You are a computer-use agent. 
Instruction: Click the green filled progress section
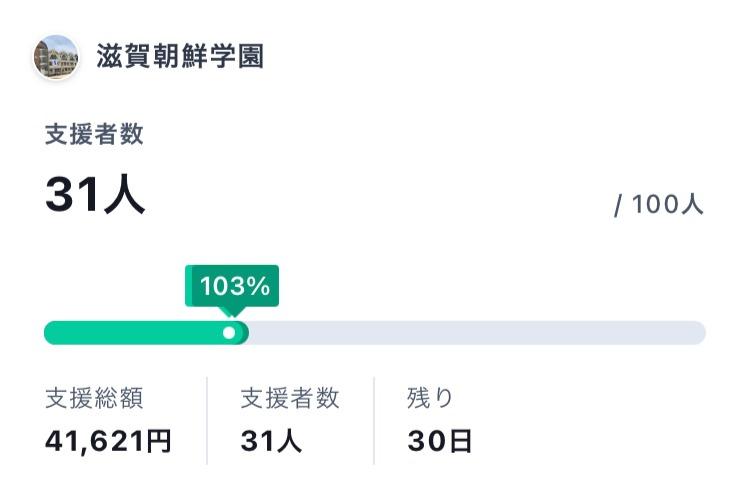[146, 333]
